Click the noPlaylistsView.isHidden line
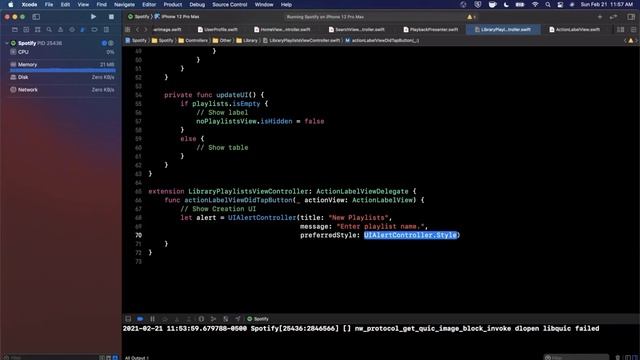The image size is (640, 360). point(260,121)
